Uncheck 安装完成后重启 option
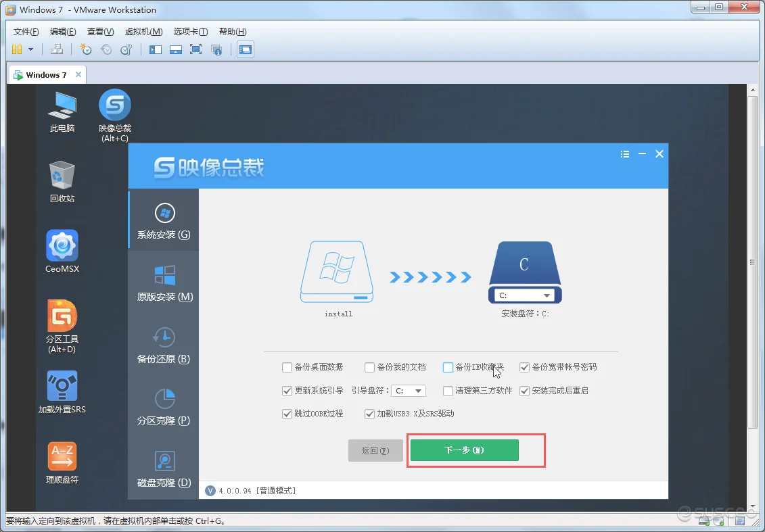This screenshot has width=765, height=532. tap(524, 391)
